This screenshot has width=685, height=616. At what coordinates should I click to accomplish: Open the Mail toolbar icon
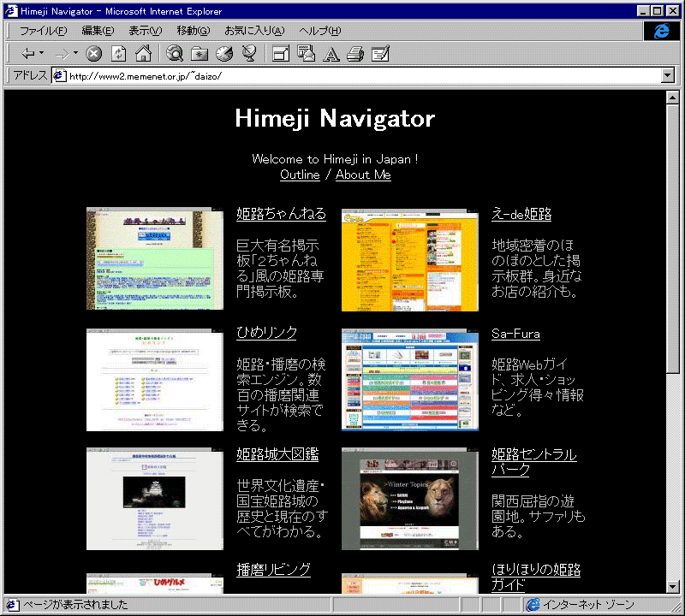[306, 54]
